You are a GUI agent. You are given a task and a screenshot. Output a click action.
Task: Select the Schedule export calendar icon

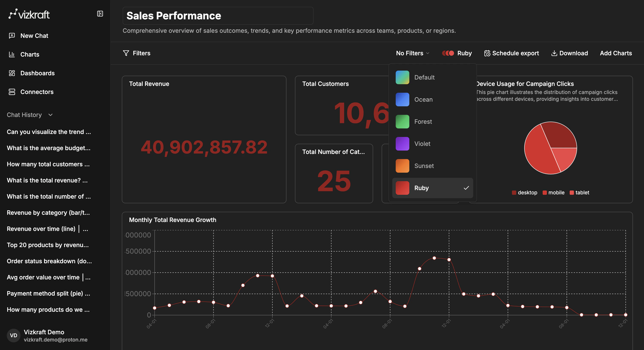tap(487, 53)
